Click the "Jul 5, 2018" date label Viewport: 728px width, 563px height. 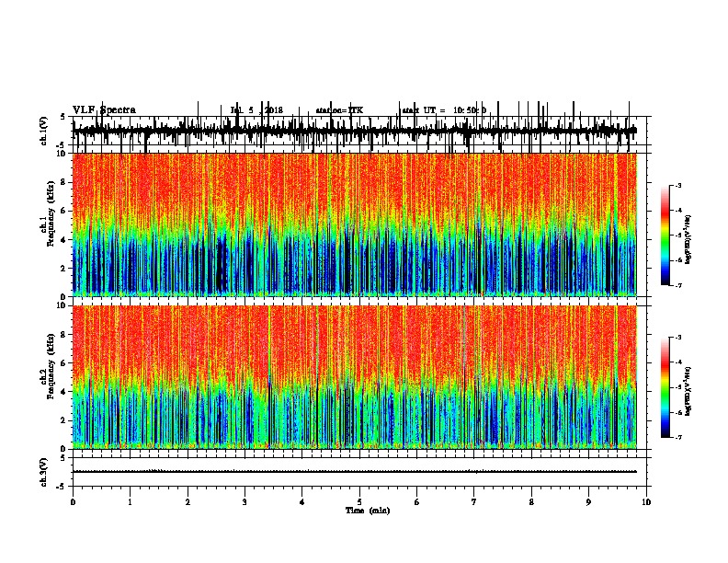coord(256,110)
